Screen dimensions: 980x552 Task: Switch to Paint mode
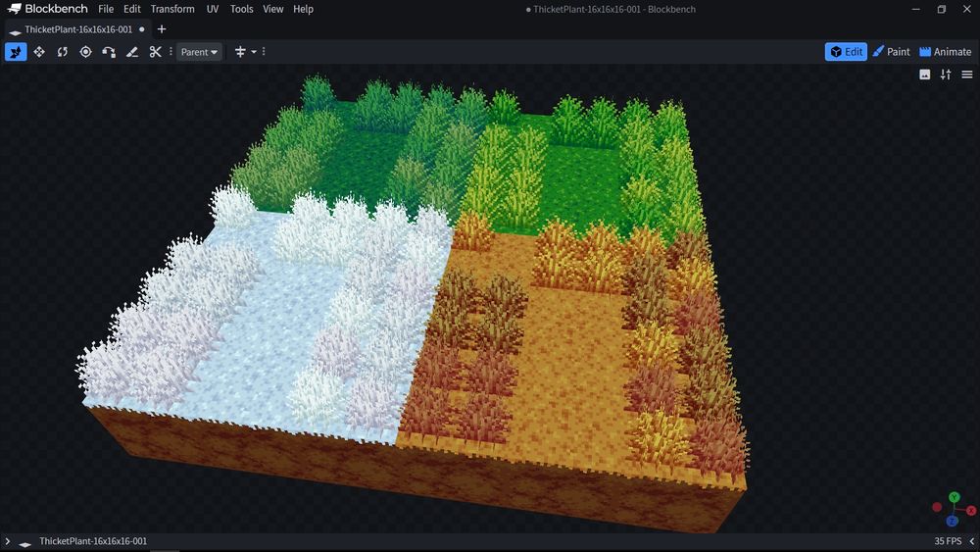[891, 52]
